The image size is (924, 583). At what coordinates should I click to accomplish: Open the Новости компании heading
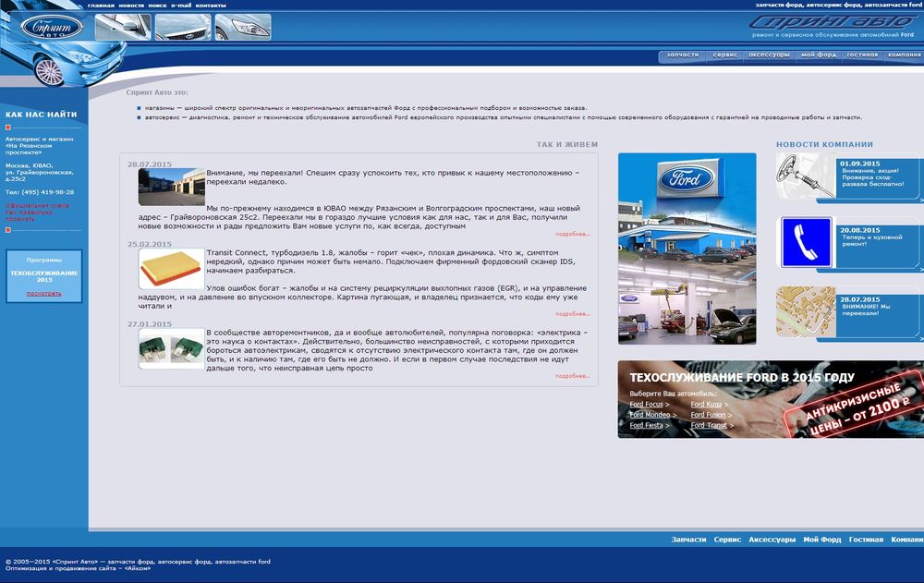824,144
